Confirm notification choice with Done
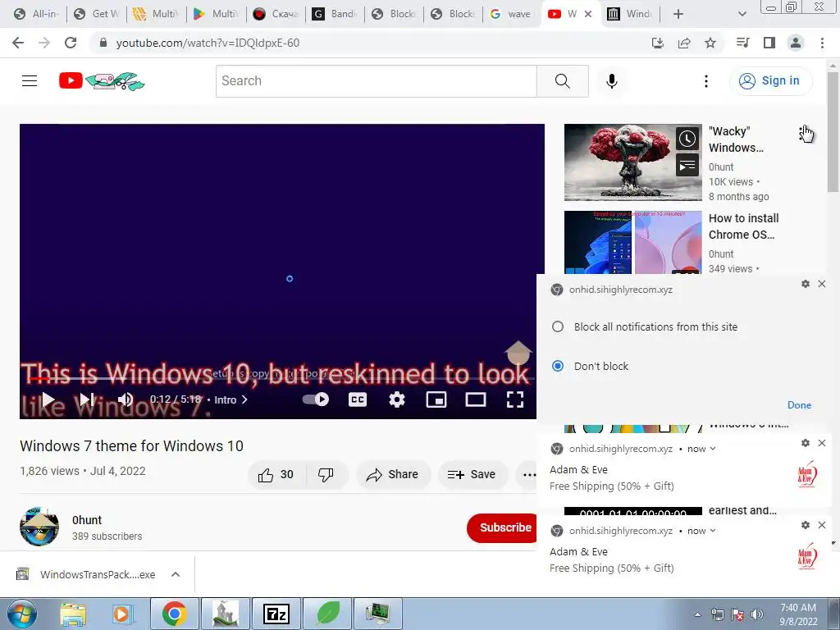Image resolution: width=840 pixels, height=630 pixels. (799, 405)
